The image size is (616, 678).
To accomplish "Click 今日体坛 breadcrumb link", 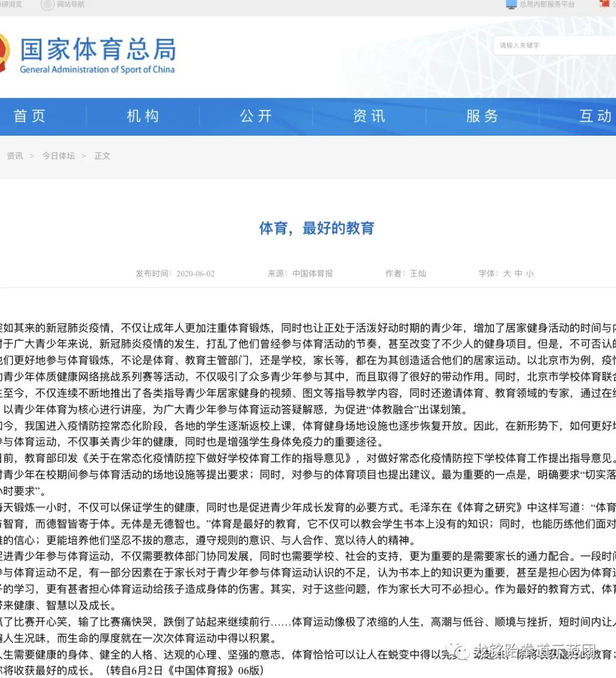I will tap(58, 156).
